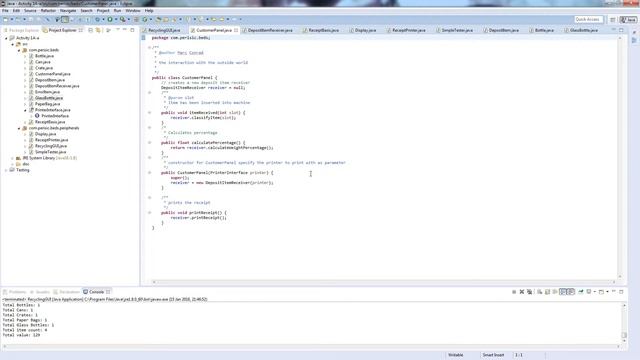Image resolution: width=640 pixels, height=360 pixels.
Task: Fold the itemReceived method in editor gutter
Action: tap(149, 113)
